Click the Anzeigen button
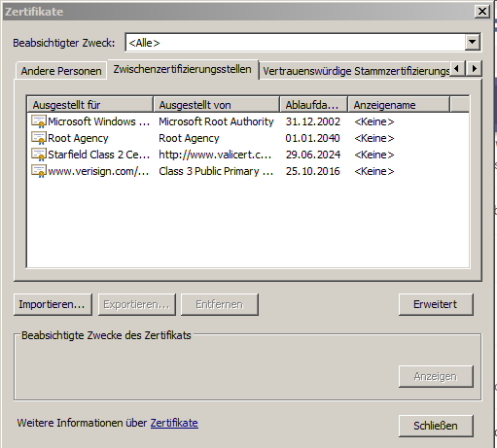Viewport: 497px width, 448px height. [x=436, y=376]
